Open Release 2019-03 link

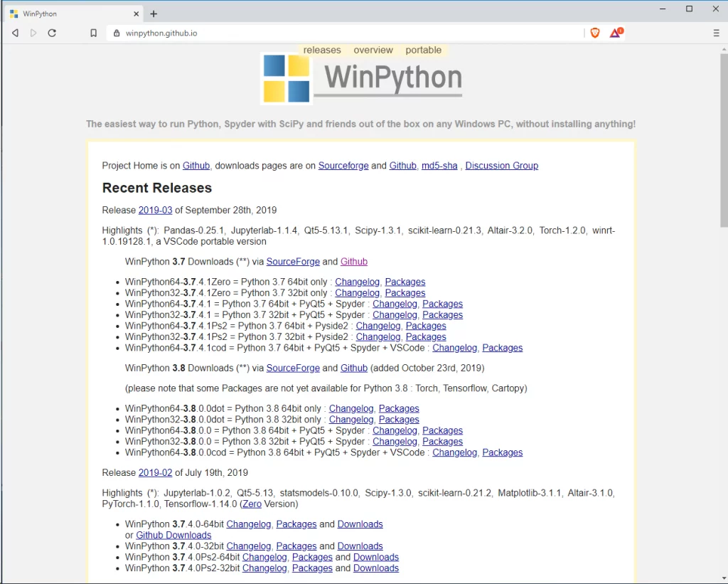[x=155, y=210]
